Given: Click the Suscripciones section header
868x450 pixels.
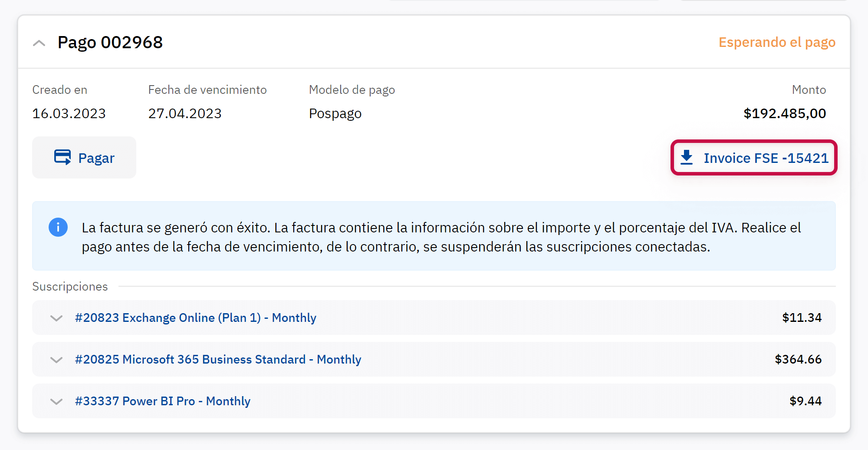Looking at the screenshot, I should 70,287.
